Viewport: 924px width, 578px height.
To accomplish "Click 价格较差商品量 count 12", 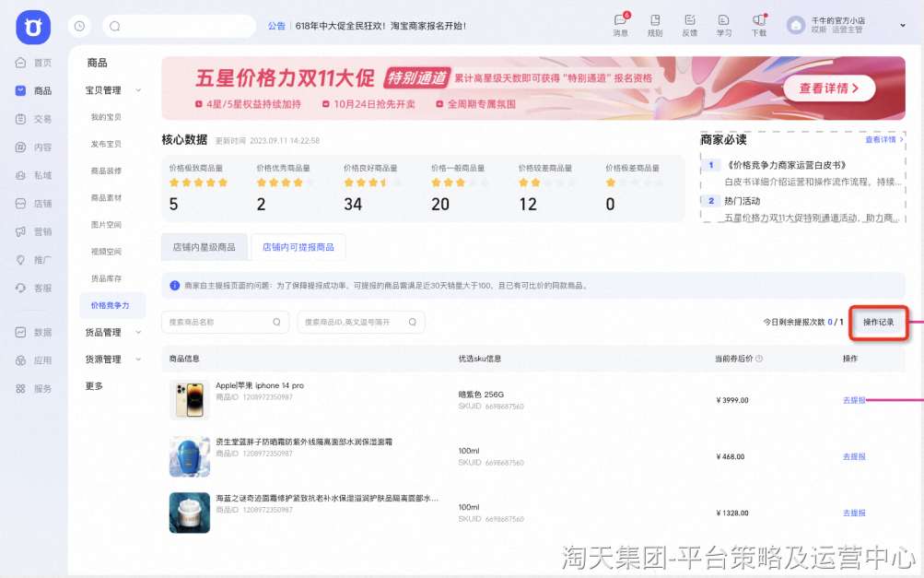I will pos(528,204).
